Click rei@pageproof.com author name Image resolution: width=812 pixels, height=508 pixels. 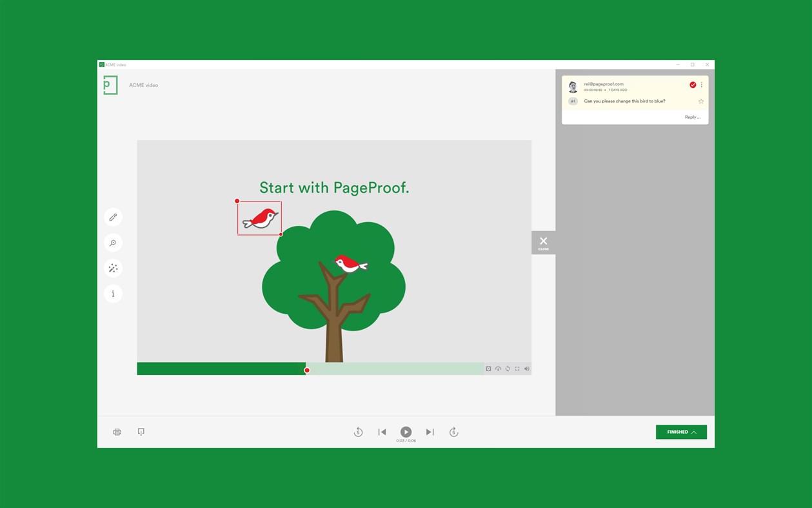[x=604, y=84]
